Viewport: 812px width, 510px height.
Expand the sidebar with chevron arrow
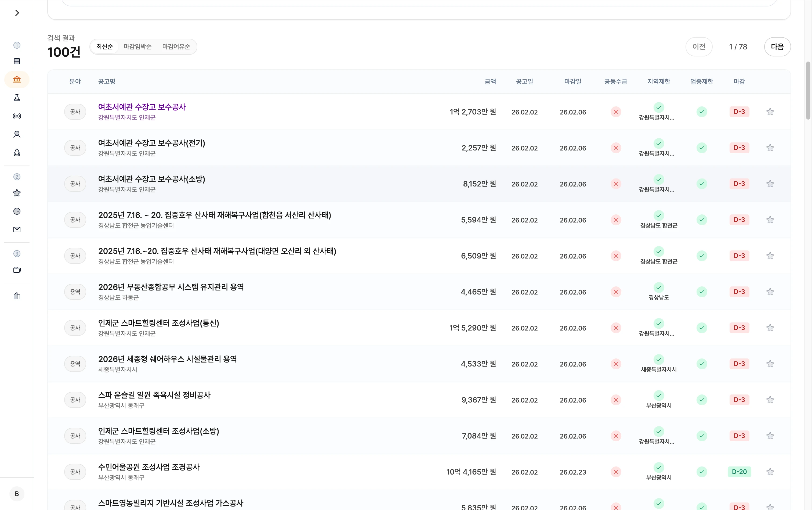pyautogui.click(x=17, y=13)
